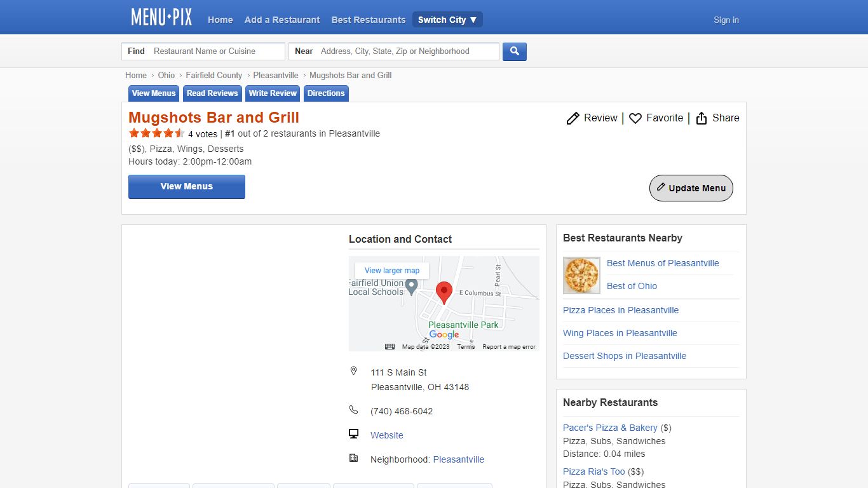Click the phone number (740) 468-6042
Image resolution: width=868 pixels, height=488 pixels.
(402, 411)
